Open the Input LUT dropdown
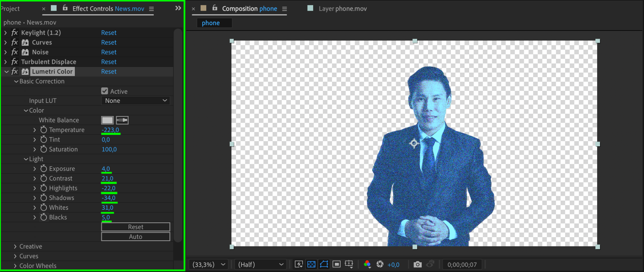The image size is (644, 272). [x=136, y=101]
